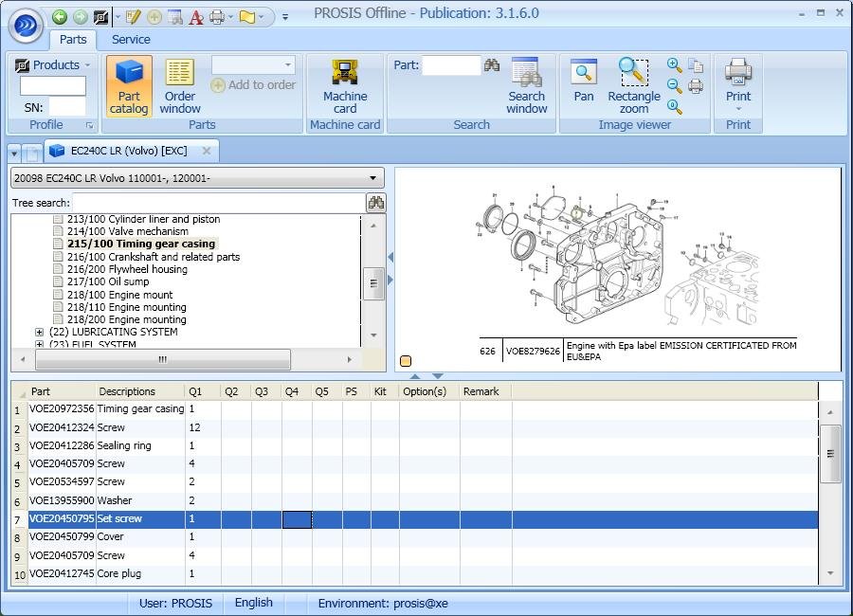Open the new tab document icon

coord(32,154)
